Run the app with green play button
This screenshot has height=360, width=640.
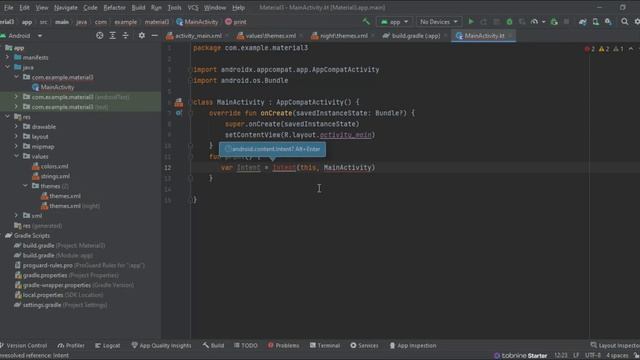pos(471,22)
